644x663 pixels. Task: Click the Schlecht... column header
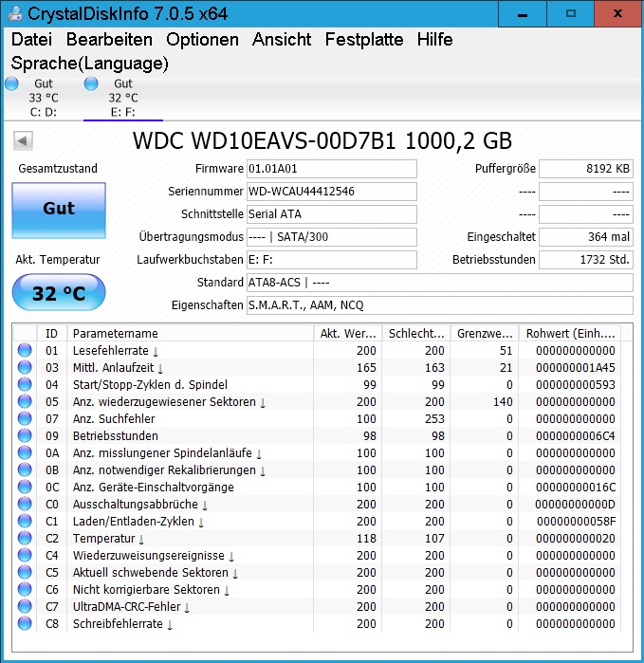pyautogui.click(x=416, y=333)
